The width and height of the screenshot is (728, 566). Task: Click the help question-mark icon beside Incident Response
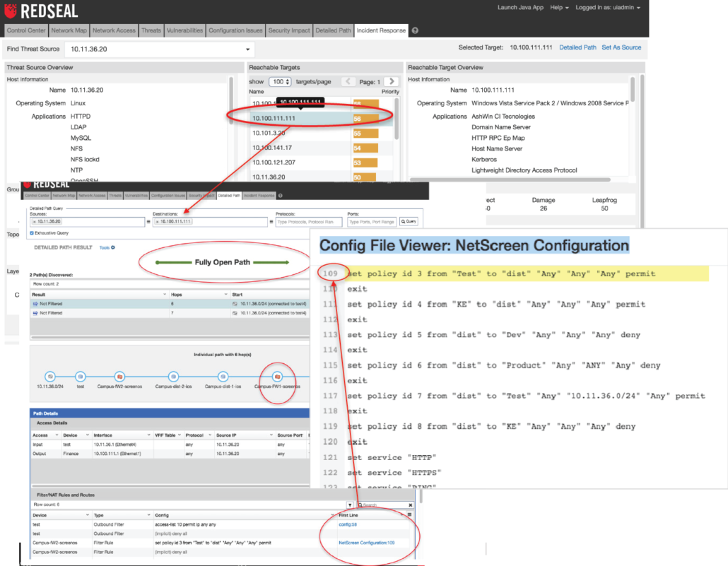tap(415, 30)
